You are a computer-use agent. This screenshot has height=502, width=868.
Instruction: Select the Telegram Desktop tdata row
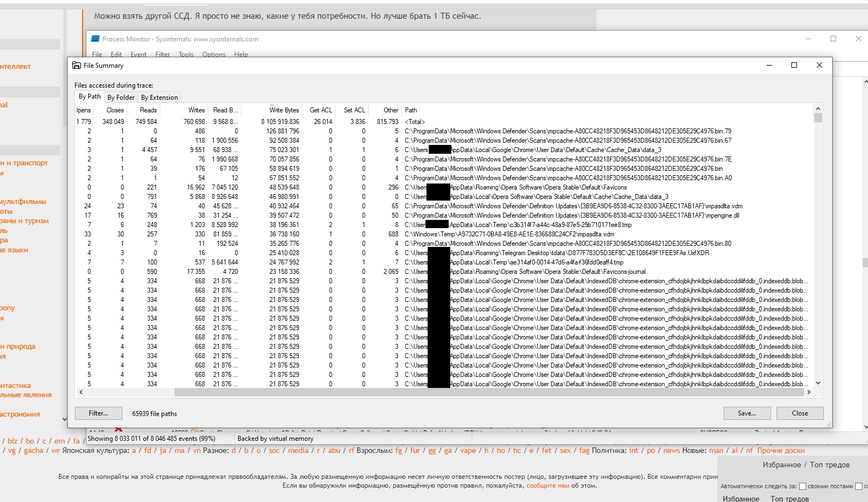tap(444, 253)
